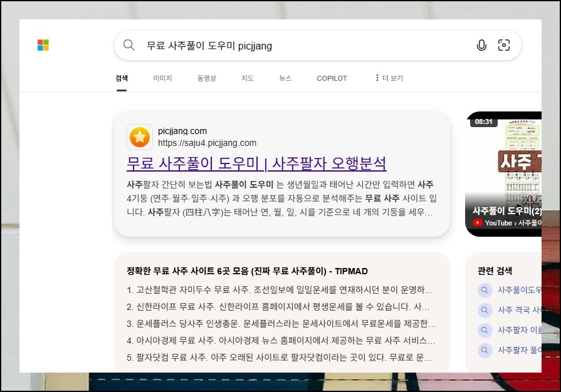Viewport: 561px width, 392px height.
Task: Click list item 3. 운세플러스 당사주 인생총운
Action: click(281, 324)
